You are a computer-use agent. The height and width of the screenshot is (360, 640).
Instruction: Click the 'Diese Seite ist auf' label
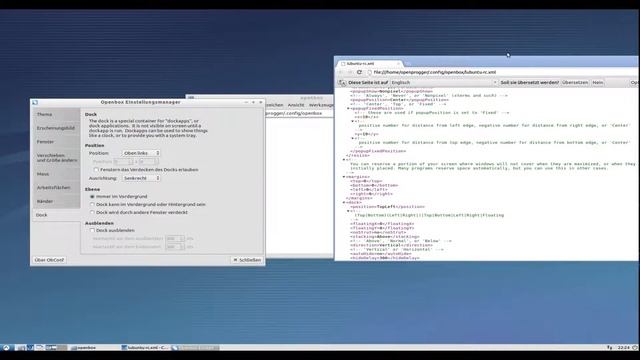pyautogui.click(x=368, y=82)
